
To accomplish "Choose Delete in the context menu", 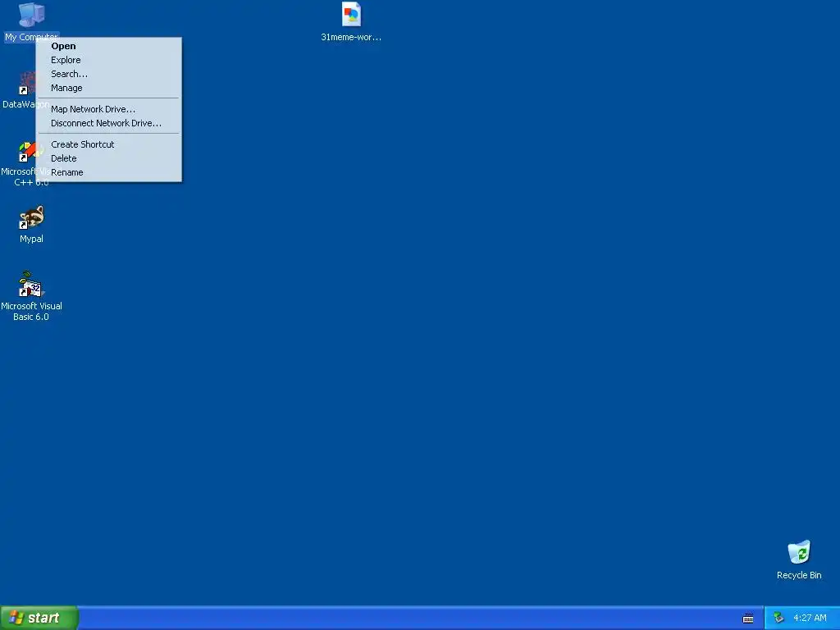I will 110,158.
